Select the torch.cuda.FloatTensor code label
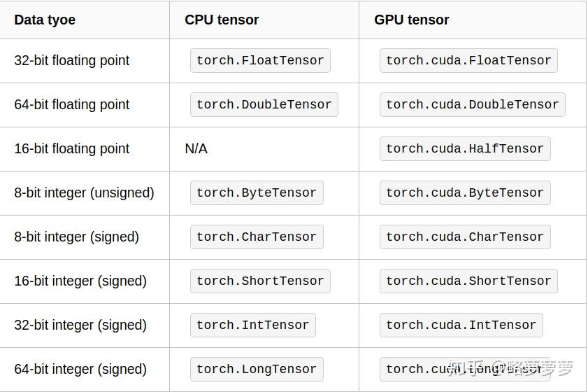 tap(468, 60)
